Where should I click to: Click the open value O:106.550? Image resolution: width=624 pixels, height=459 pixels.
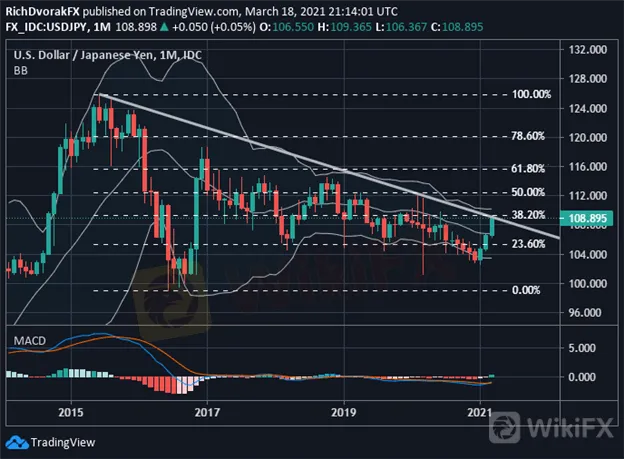287,27
